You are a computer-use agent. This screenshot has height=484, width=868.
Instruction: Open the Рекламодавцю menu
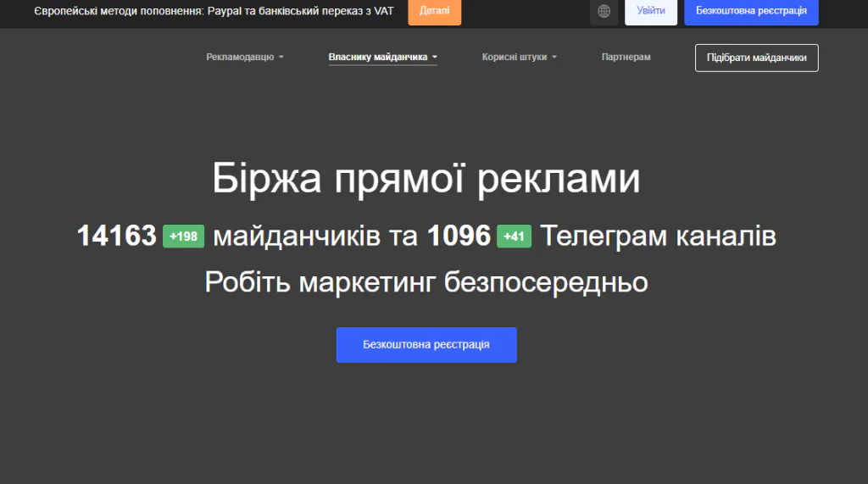coord(240,57)
